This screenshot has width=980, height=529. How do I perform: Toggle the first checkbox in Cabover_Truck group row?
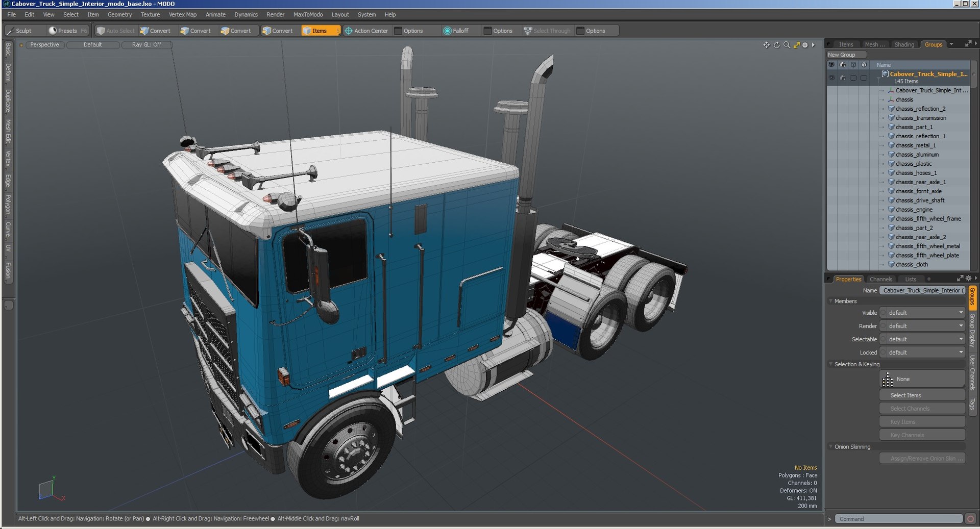point(853,78)
